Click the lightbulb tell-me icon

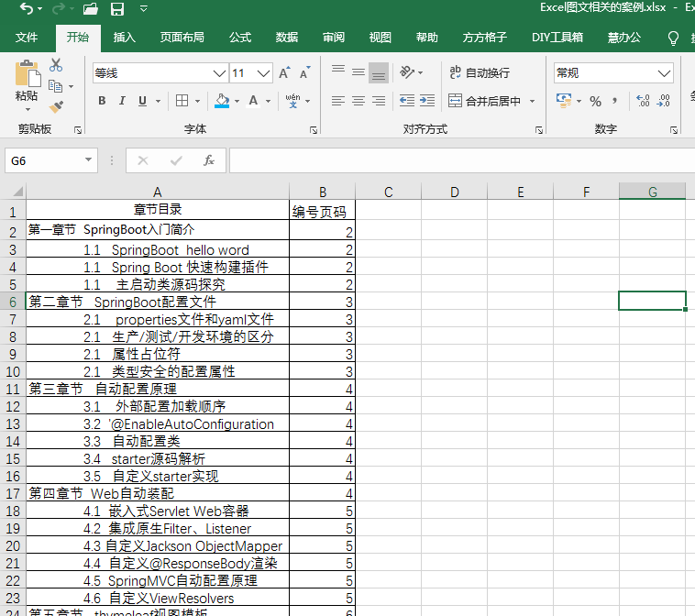click(673, 38)
